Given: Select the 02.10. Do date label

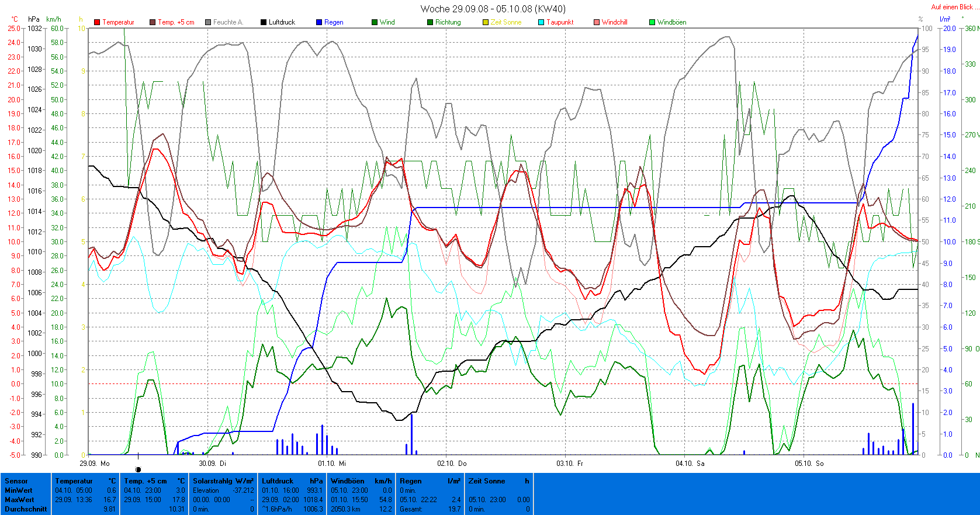Looking at the screenshot, I should (452, 463).
